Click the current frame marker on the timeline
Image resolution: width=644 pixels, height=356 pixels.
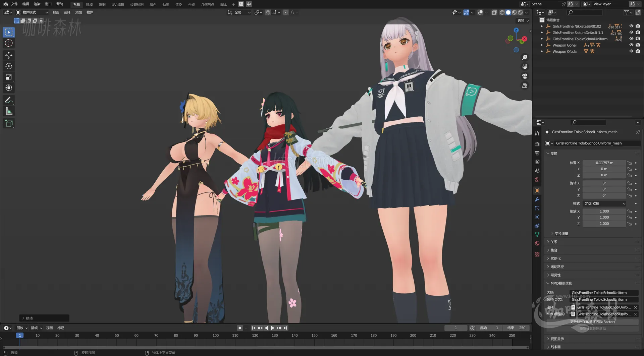click(20, 335)
